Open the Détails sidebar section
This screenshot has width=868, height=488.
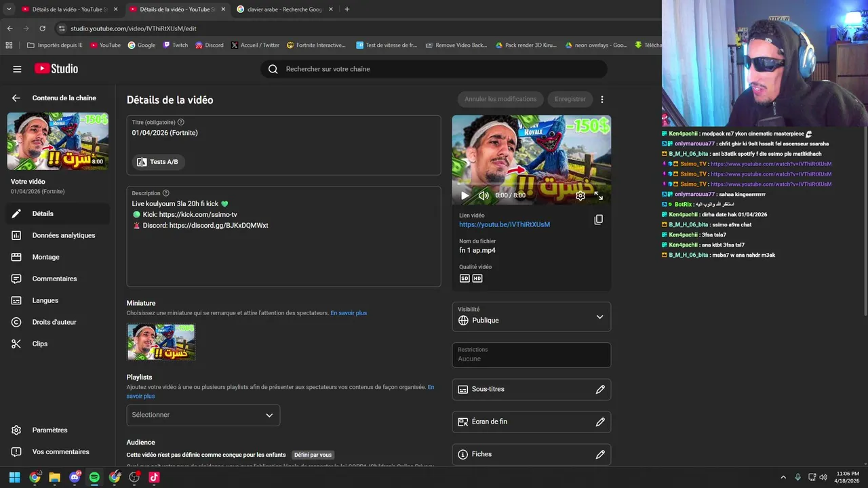tap(58, 213)
